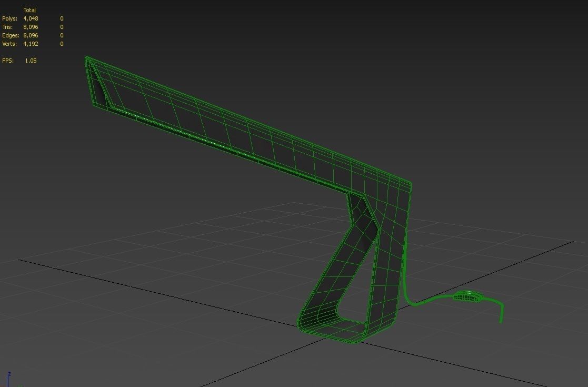Select the 8,096 value in the Tris row
The image size is (588, 387).
click(x=31, y=27)
